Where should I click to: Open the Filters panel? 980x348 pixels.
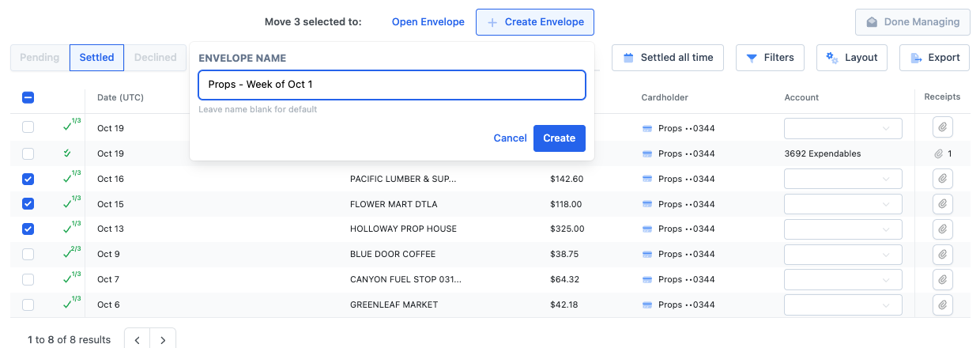click(770, 58)
